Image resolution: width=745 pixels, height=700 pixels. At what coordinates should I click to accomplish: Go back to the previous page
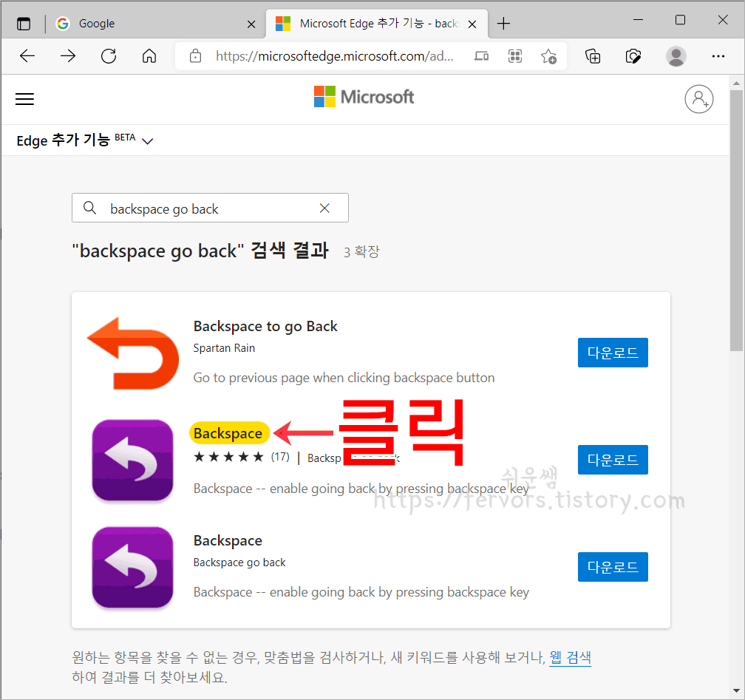click(27, 56)
